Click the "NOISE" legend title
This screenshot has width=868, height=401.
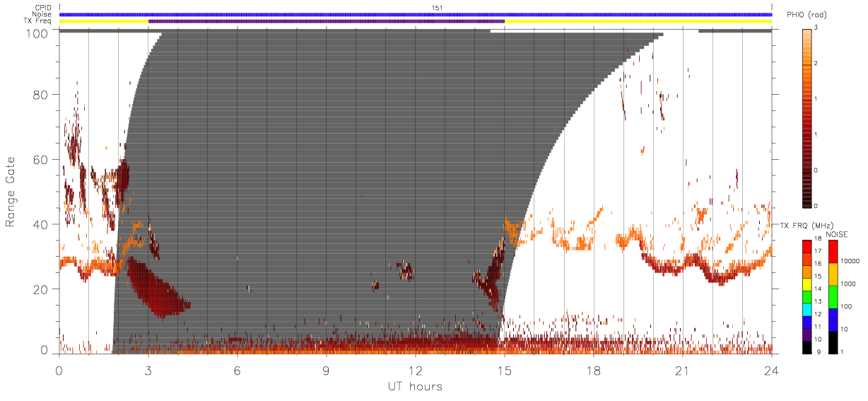coord(836,234)
